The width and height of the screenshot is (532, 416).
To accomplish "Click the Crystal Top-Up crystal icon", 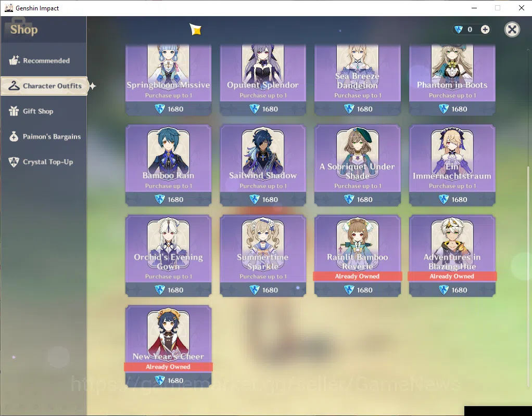I will click(14, 162).
